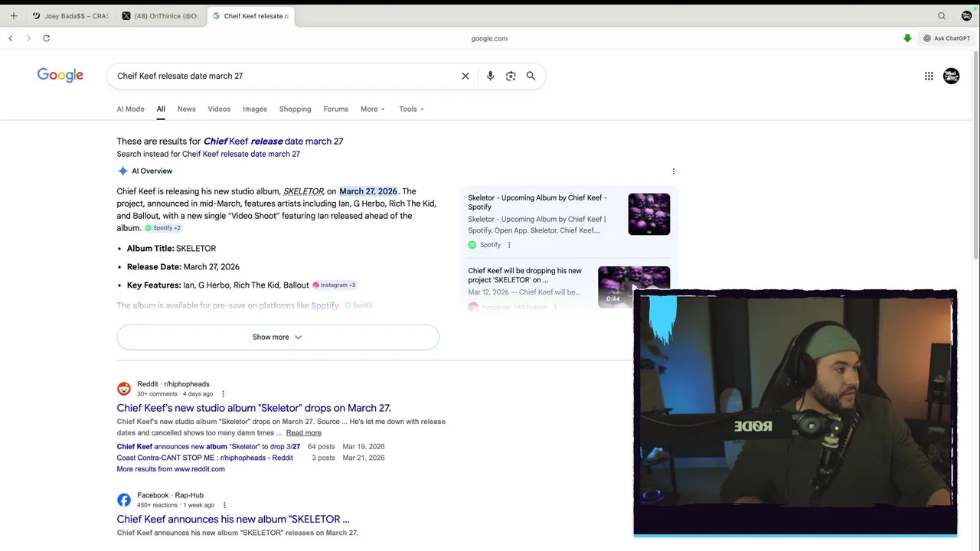Expand the More search categories dropdown

(x=373, y=109)
